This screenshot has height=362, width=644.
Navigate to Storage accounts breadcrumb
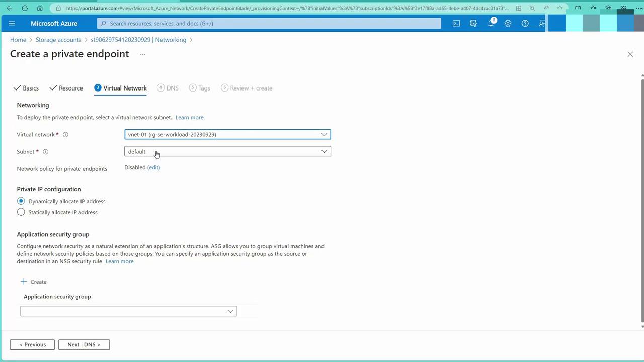(58, 40)
